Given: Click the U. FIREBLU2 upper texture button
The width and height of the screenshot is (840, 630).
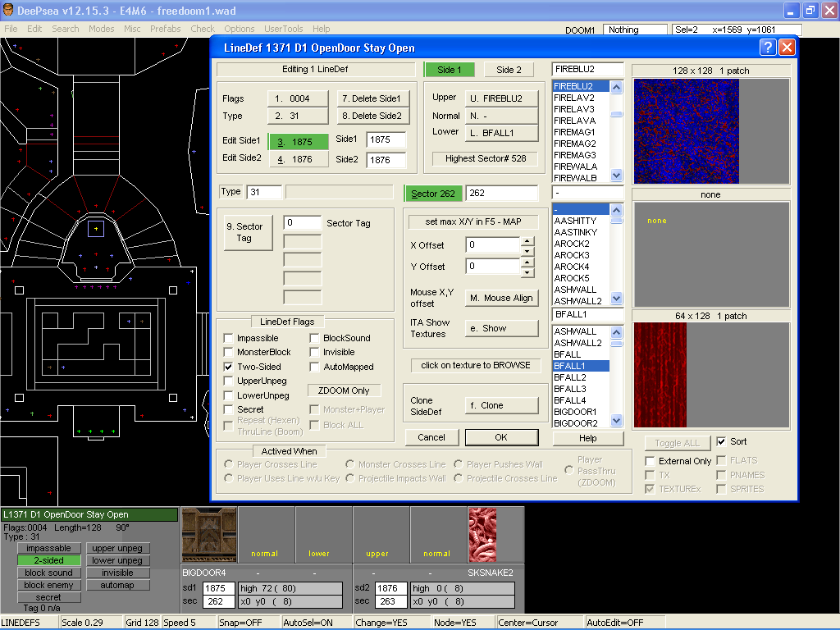Looking at the screenshot, I should 501,98.
